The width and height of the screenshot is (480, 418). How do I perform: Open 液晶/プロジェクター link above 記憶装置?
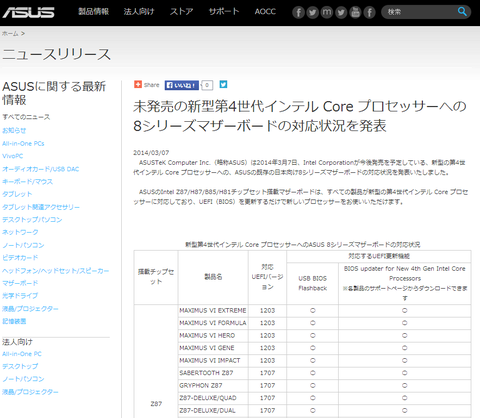tap(30, 309)
